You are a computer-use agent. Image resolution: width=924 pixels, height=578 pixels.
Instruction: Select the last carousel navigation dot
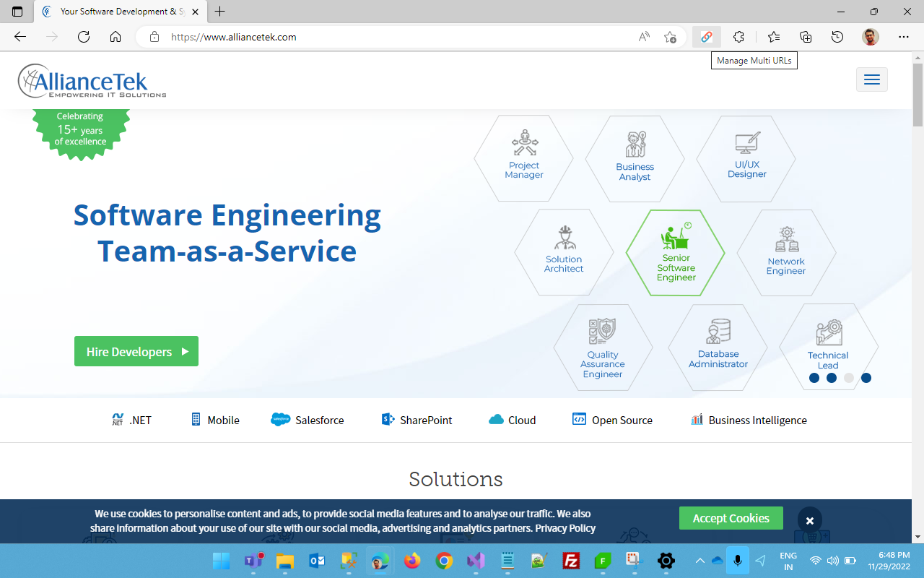click(x=866, y=377)
